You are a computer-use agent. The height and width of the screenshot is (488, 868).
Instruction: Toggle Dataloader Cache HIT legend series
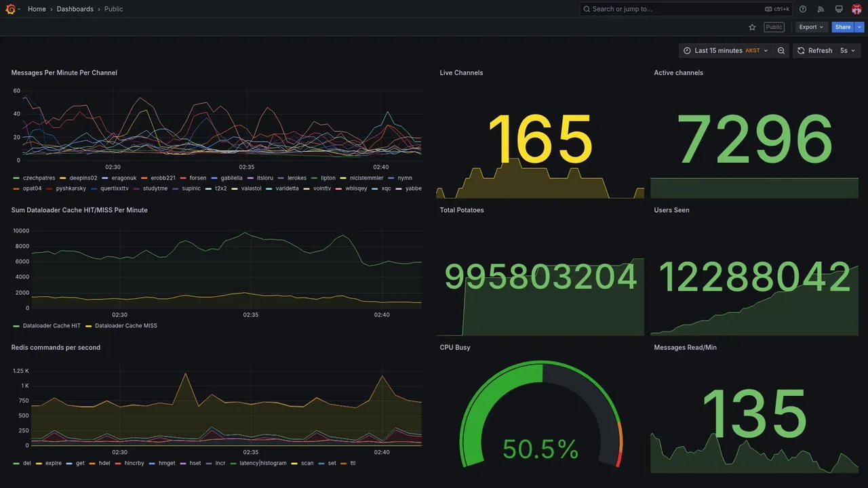click(52, 326)
